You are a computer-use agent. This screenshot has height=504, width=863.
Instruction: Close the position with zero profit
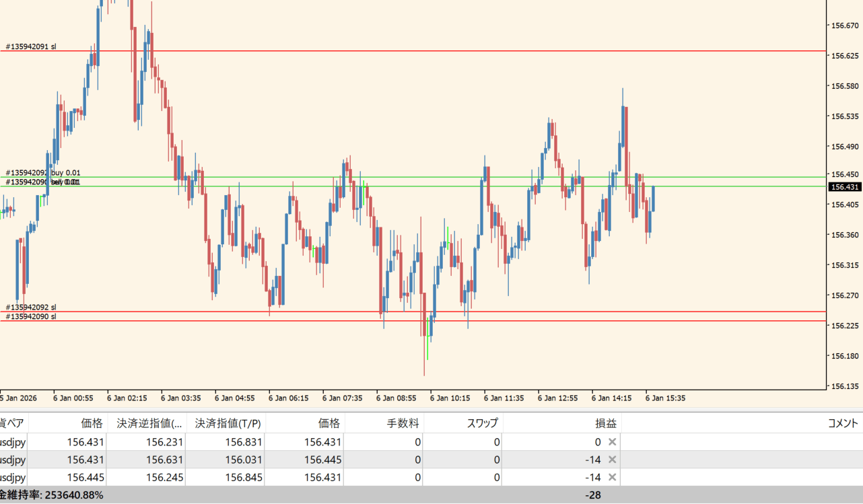tap(612, 442)
